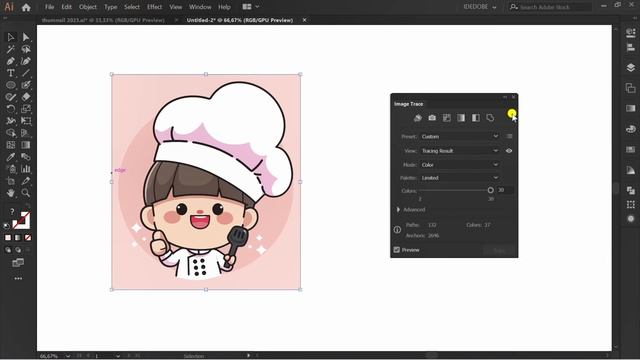Open the Gradient panel in right dock
This screenshot has height=360, width=640.
[x=631, y=108]
